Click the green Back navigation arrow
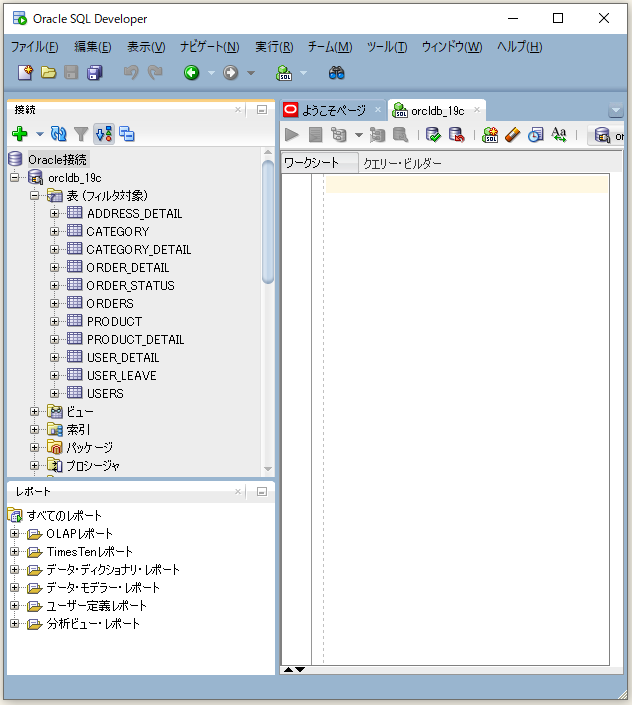This screenshot has height=705, width=632. pyautogui.click(x=191, y=72)
